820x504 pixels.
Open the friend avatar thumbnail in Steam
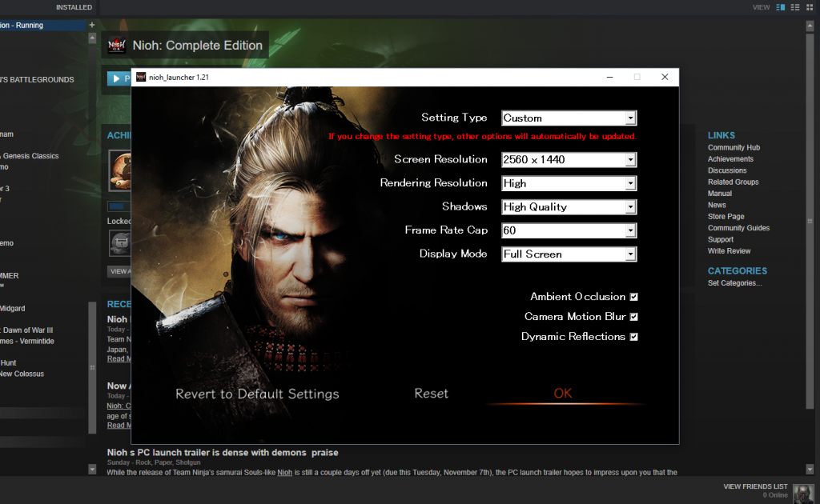802,494
